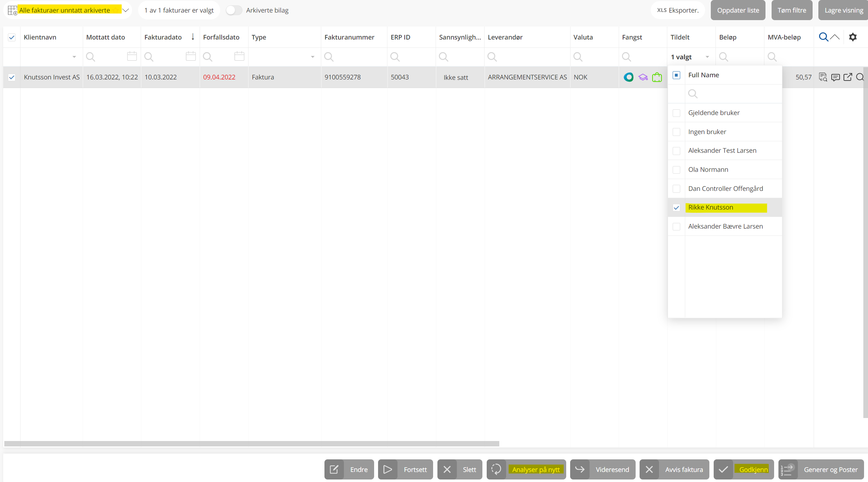Click the purple graduation cap Fangst icon
Viewport: 868px width, 482px height.
(x=643, y=77)
